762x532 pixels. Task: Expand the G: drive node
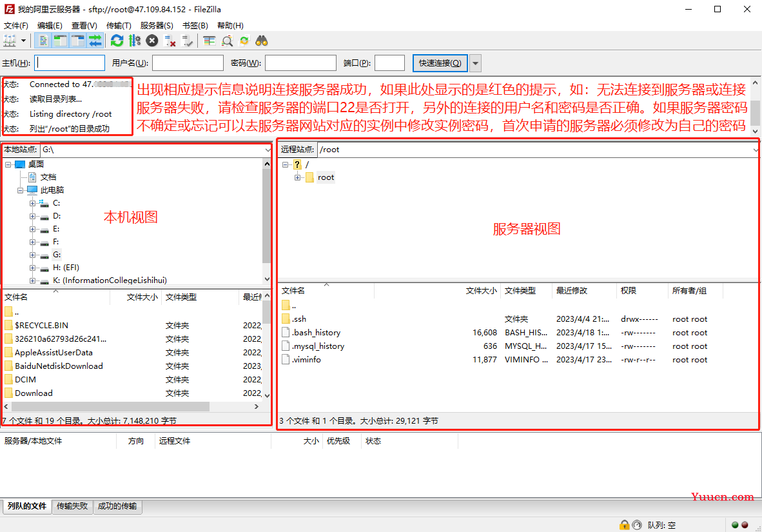tap(33, 255)
